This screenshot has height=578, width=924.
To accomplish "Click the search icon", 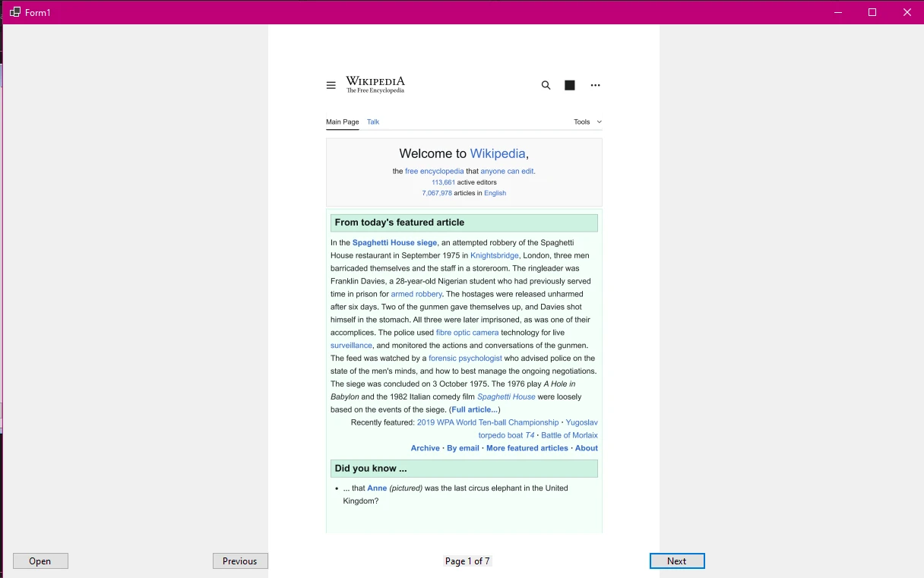I will coord(546,85).
